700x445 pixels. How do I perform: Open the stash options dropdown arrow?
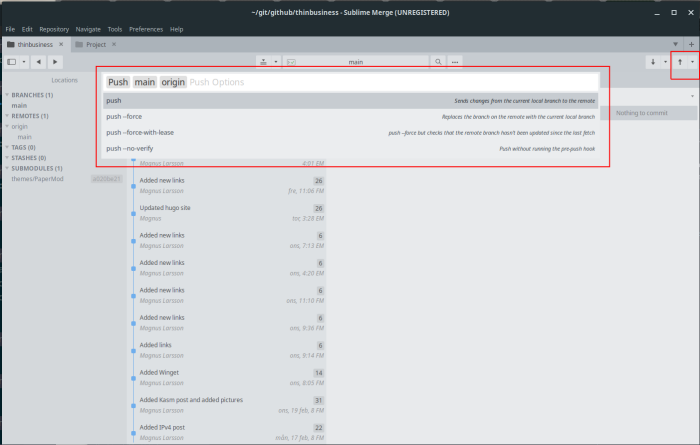coord(276,62)
